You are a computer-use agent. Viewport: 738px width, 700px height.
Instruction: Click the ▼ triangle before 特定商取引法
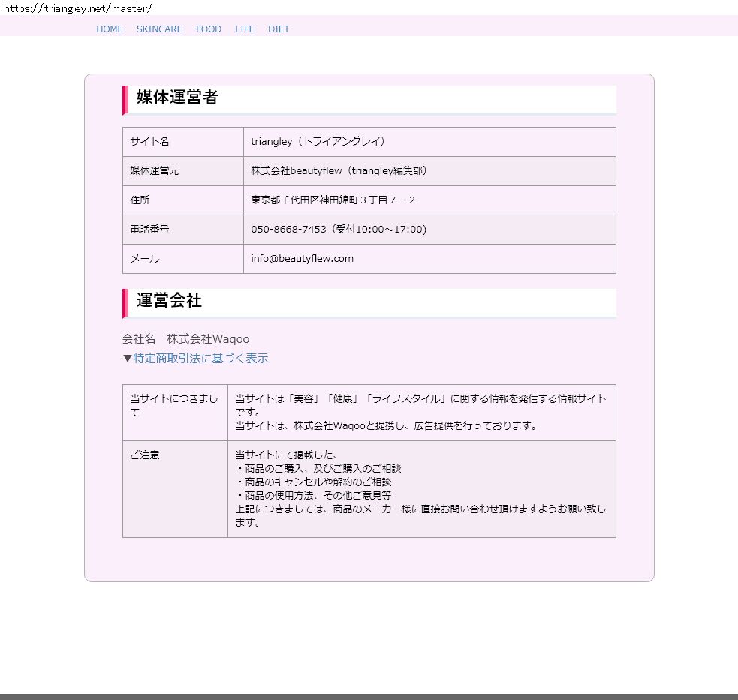pos(128,359)
